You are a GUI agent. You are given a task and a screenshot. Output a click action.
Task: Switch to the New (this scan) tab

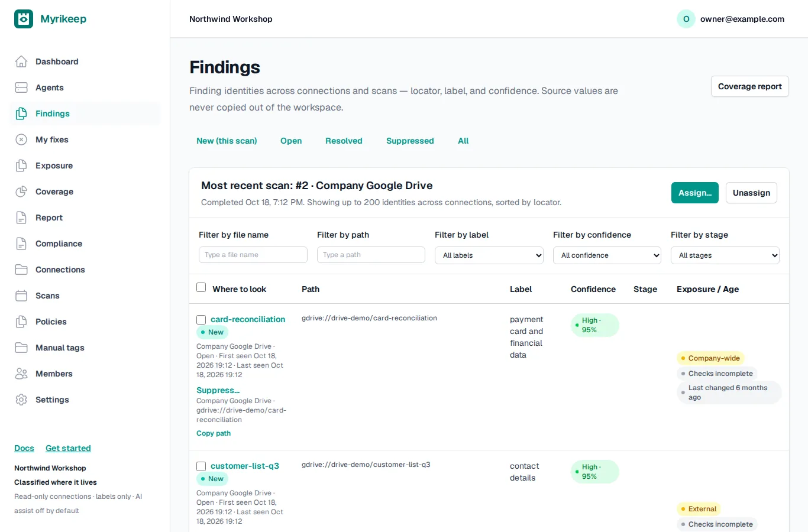point(227,141)
